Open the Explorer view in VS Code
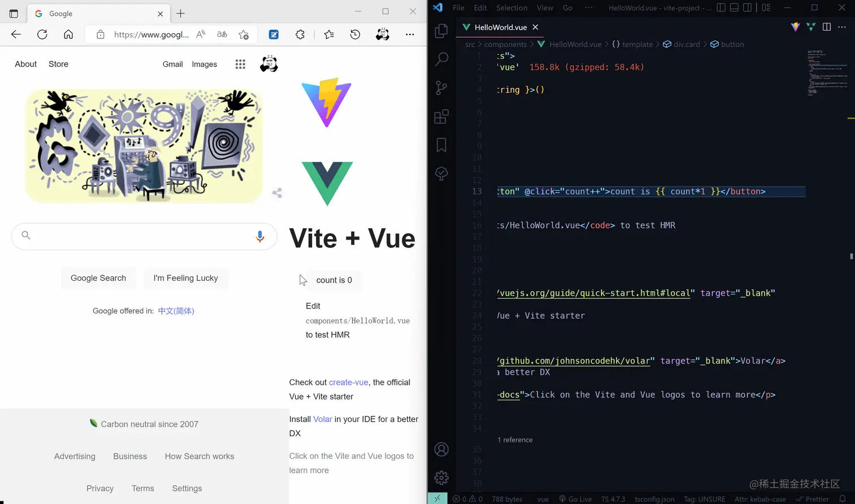The image size is (855, 504). pos(442,31)
